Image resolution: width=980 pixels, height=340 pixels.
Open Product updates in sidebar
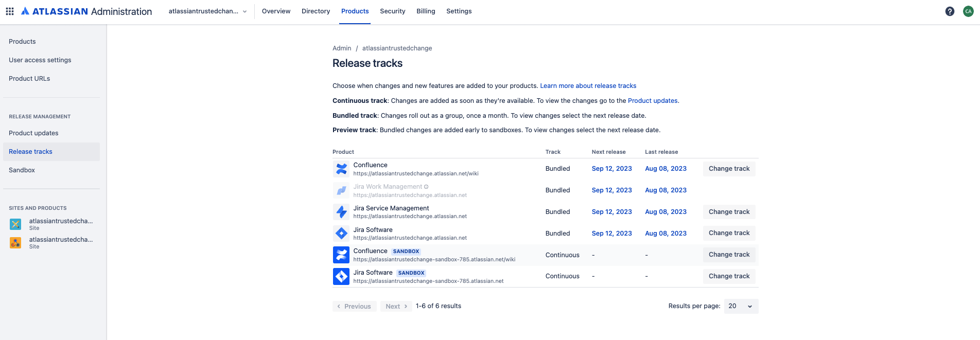[x=51, y=133]
